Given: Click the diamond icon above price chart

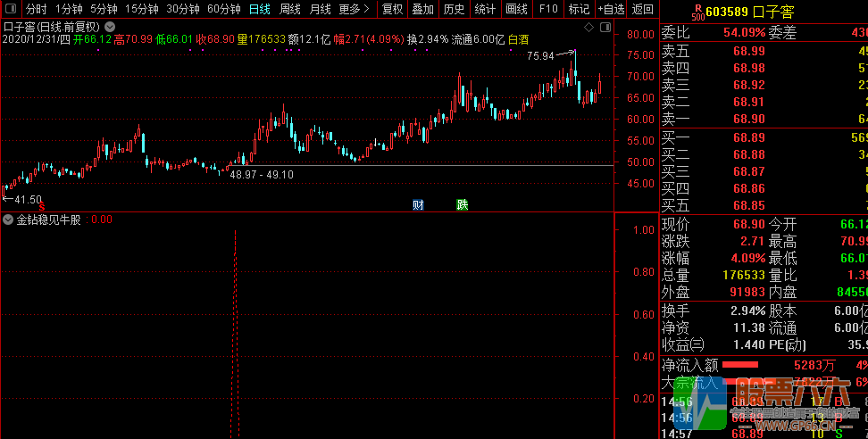Looking at the screenshot, I should [x=589, y=27].
